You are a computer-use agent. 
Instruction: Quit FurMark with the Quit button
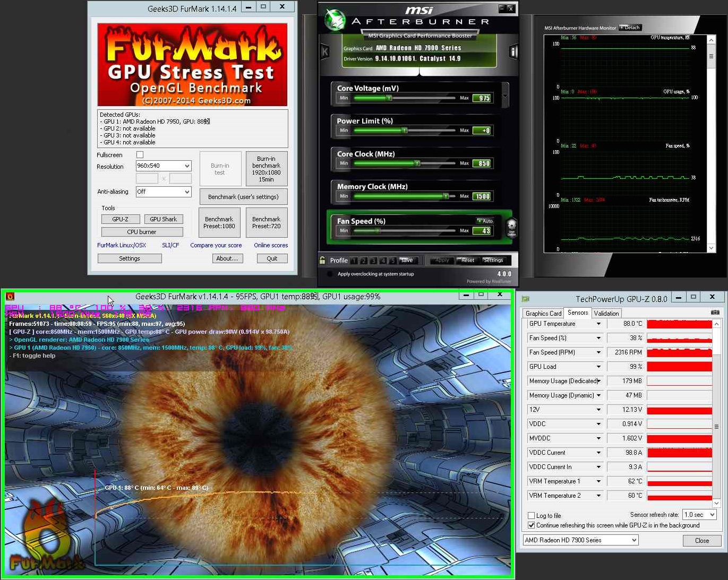point(272,258)
